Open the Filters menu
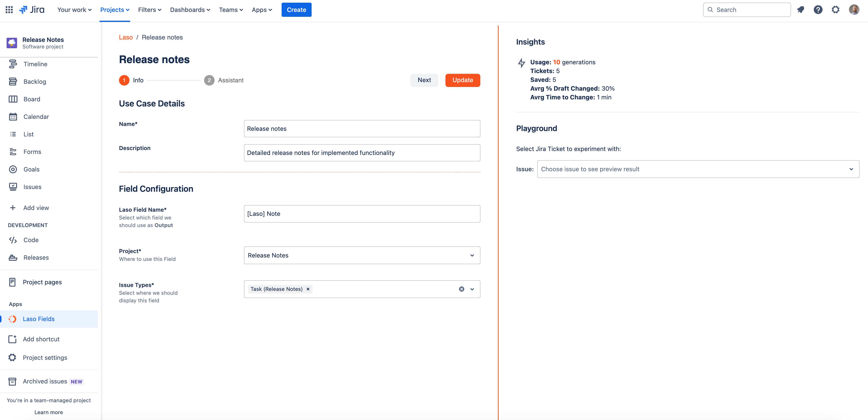Screen dimensions: 868x420 [x=149, y=10]
